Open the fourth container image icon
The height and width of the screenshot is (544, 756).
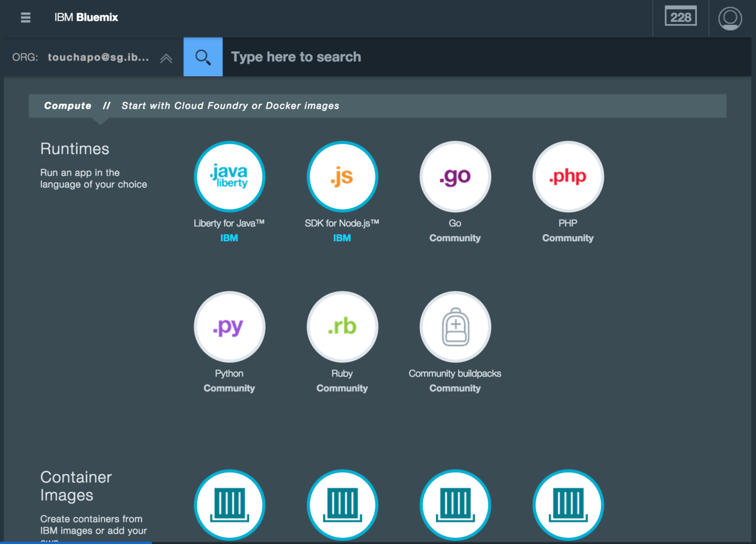click(x=568, y=505)
